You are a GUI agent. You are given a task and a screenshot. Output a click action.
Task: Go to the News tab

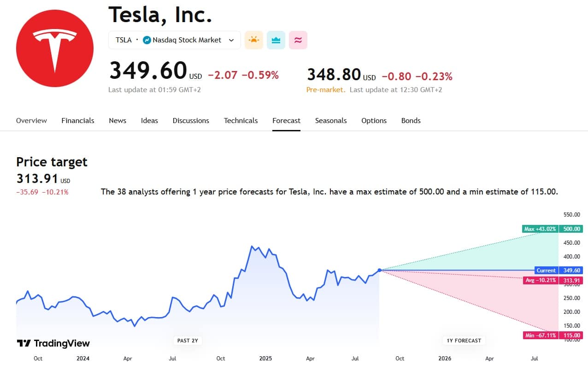tap(118, 121)
